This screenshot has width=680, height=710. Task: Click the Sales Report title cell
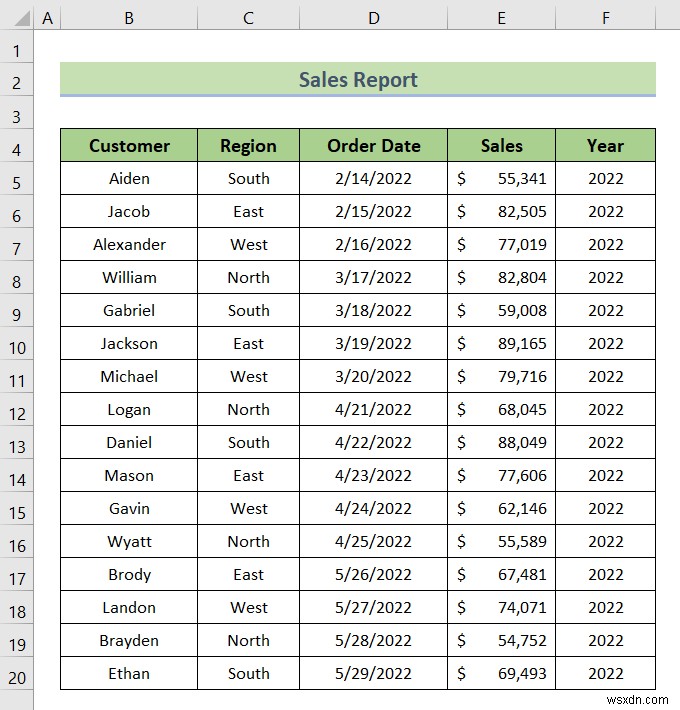(358, 80)
